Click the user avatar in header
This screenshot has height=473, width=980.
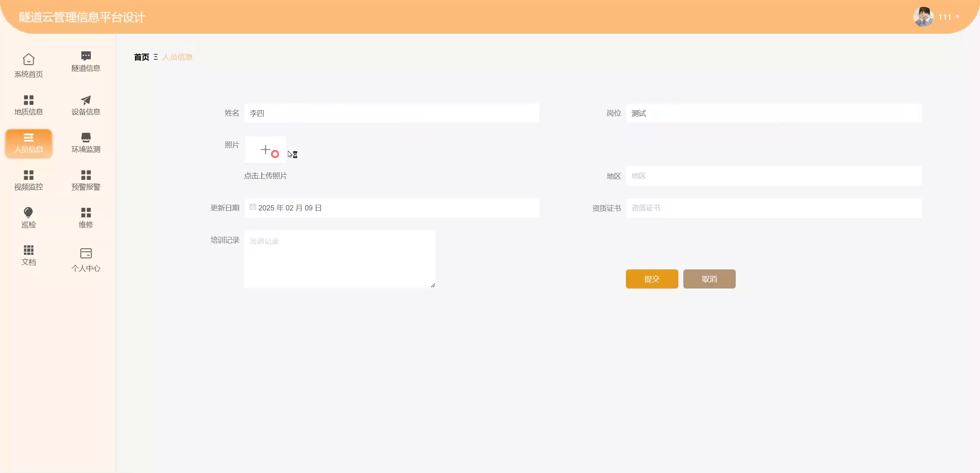point(923,17)
